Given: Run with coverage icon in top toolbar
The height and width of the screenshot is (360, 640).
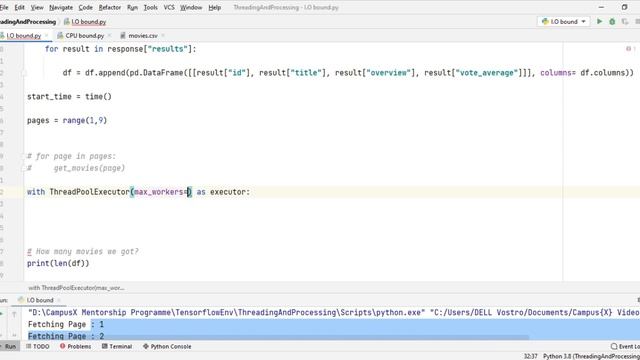Looking at the screenshot, I should click(x=625, y=21).
